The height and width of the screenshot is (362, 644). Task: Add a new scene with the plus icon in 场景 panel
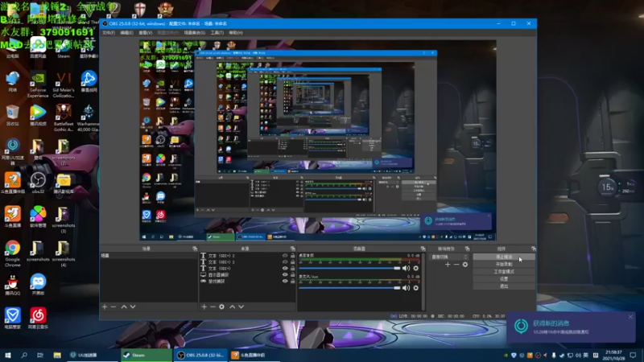(105, 306)
